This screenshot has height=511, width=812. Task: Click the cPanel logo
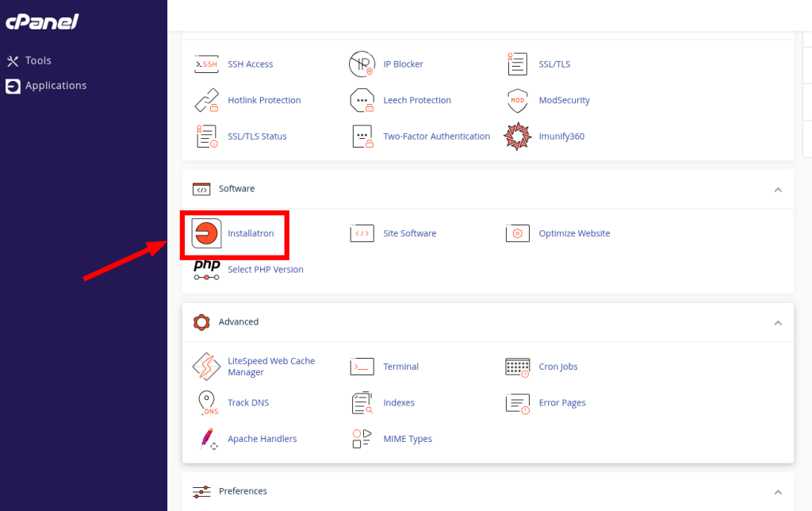(42, 21)
